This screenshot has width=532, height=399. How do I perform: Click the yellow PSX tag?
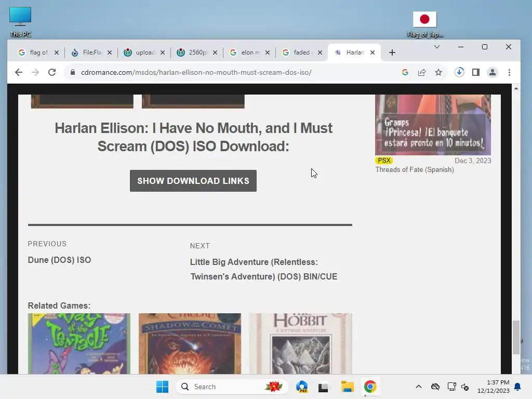tap(384, 161)
